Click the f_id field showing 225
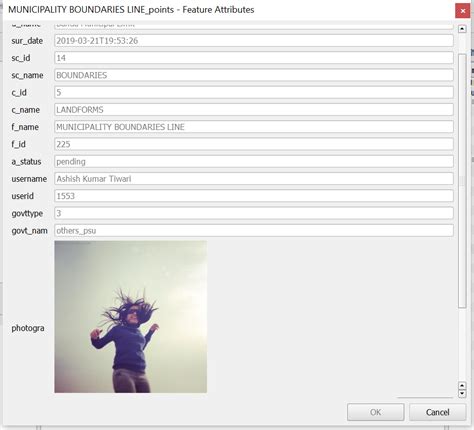This screenshot has height=430, width=474. [x=254, y=144]
